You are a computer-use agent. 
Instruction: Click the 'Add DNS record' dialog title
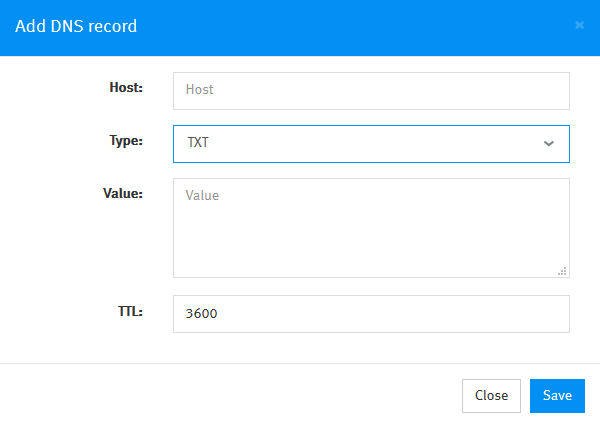(x=76, y=26)
